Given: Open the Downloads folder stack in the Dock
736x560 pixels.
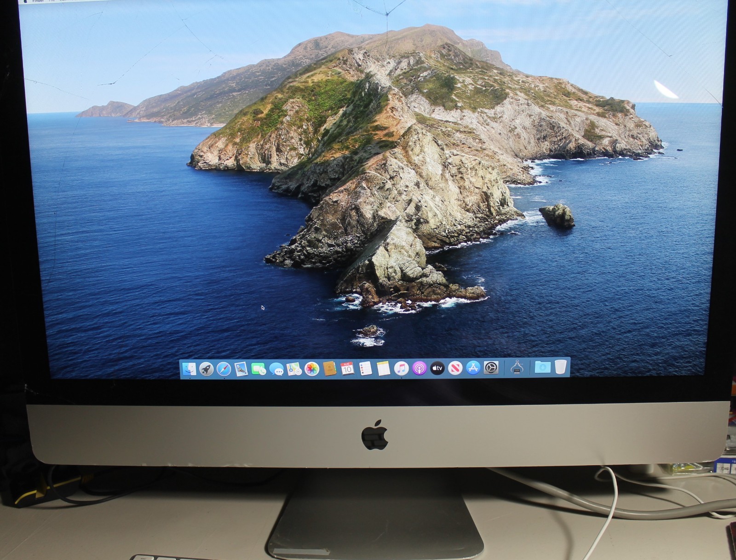Looking at the screenshot, I should (x=542, y=367).
